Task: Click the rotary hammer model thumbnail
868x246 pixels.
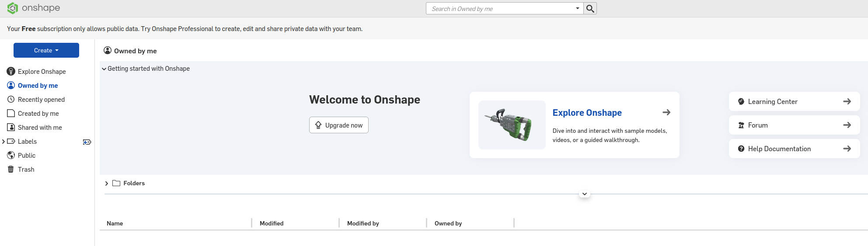Action: pyautogui.click(x=512, y=125)
